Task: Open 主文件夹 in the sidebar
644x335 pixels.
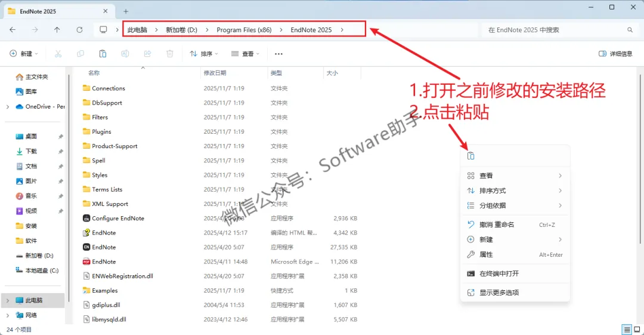Action: point(32,77)
